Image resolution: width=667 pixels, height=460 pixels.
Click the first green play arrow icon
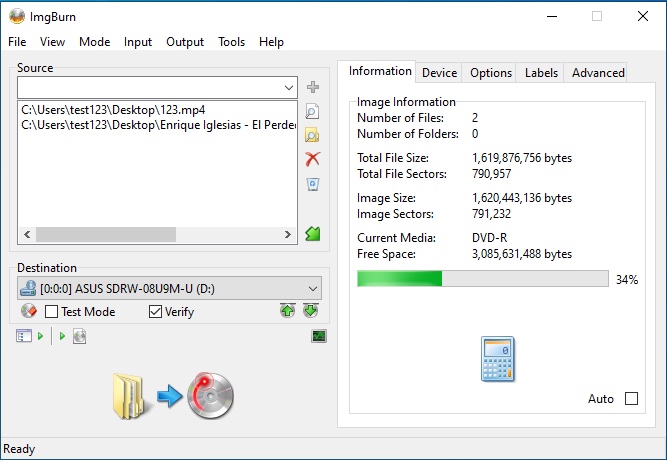click(x=40, y=336)
